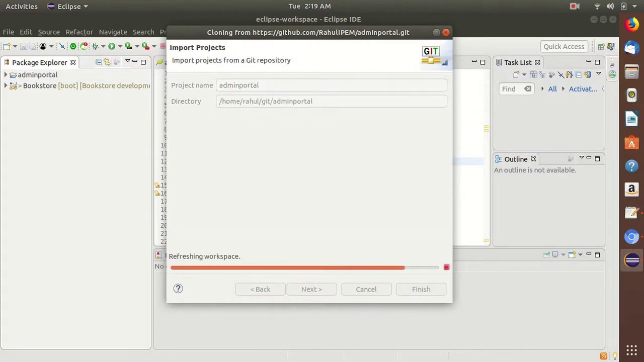Click New Task icon in Task List
Viewport: 644px width, 362px height.
pos(516,74)
